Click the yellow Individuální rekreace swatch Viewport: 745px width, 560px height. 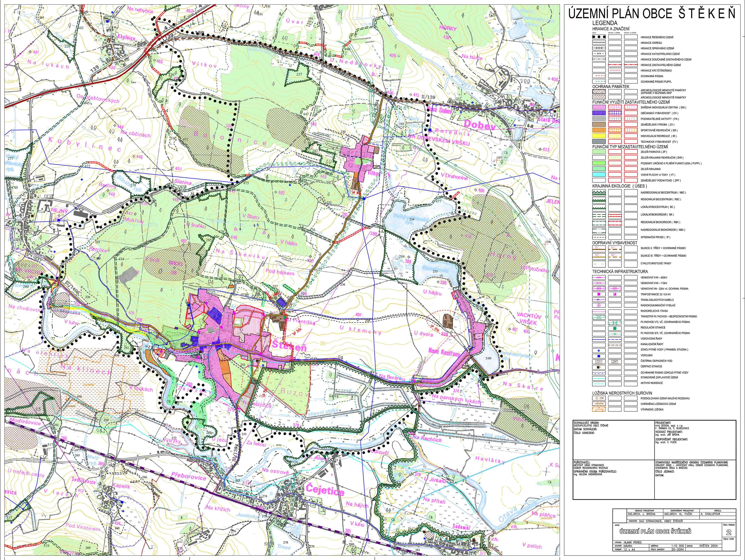[x=599, y=136]
